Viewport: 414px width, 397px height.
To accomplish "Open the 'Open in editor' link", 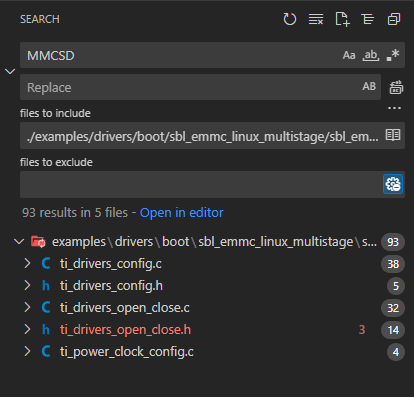I will 181,213.
